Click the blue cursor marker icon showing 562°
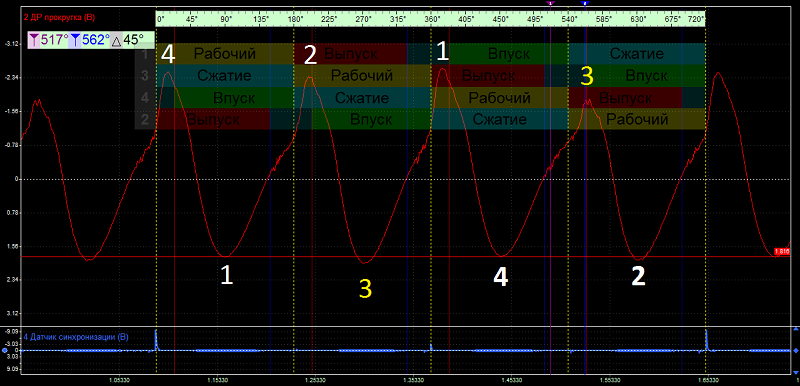 75,40
